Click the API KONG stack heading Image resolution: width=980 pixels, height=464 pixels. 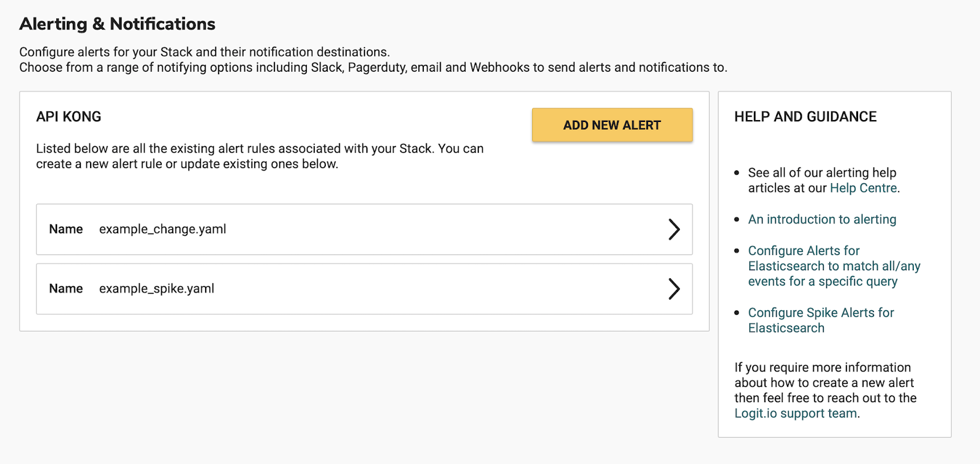[69, 116]
